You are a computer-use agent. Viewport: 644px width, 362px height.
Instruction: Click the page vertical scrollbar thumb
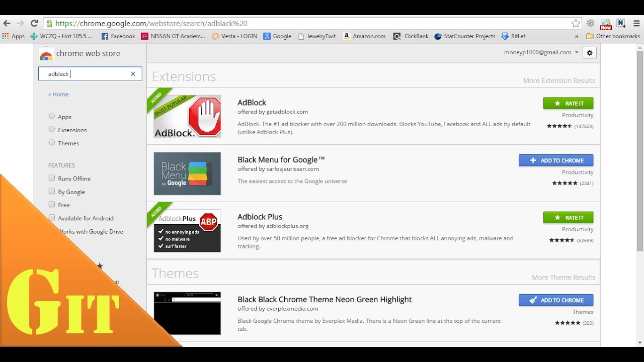[x=640, y=151]
